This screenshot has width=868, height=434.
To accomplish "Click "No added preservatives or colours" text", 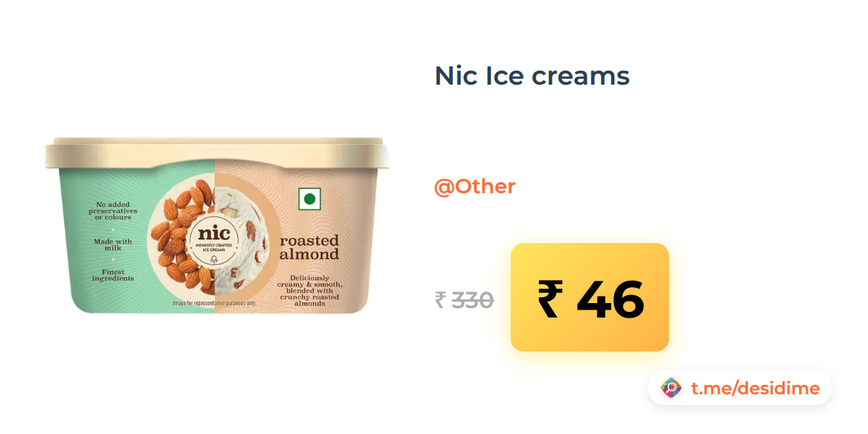I will coord(113,210).
